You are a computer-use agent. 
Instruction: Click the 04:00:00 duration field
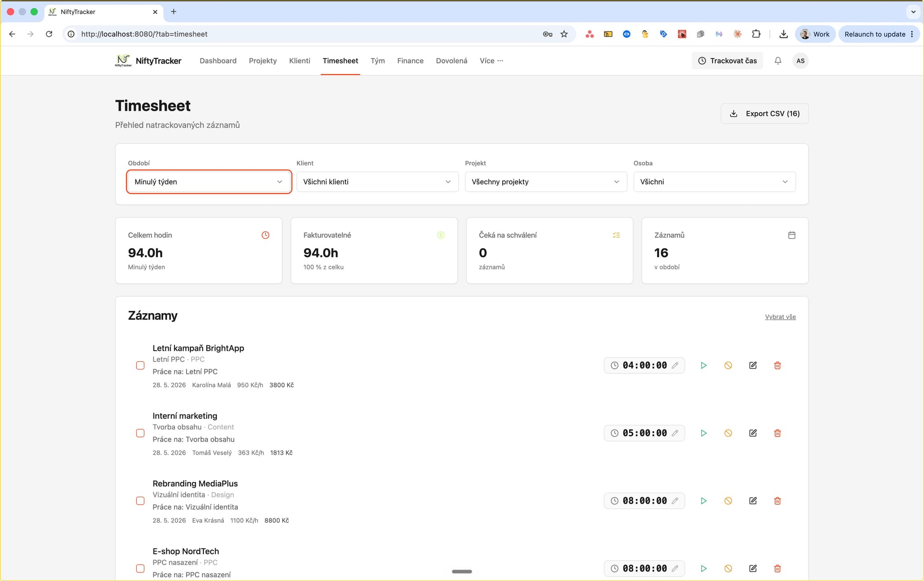pyautogui.click(x=644, y=365)
